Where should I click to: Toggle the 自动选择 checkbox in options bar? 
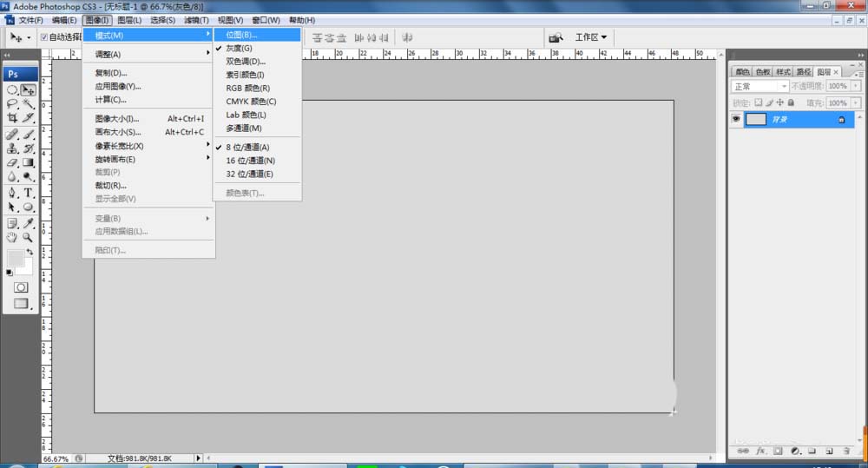click(44, 37)
